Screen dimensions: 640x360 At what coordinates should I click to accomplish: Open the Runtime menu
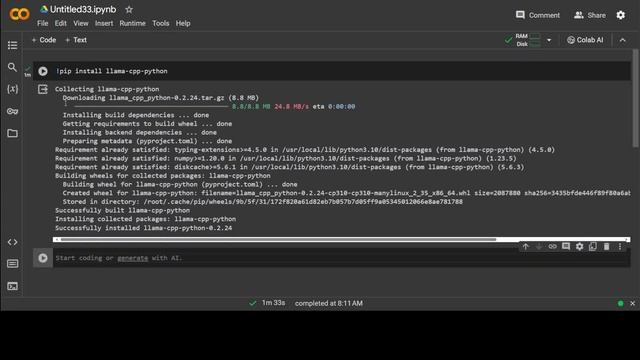tap(132, 23)
